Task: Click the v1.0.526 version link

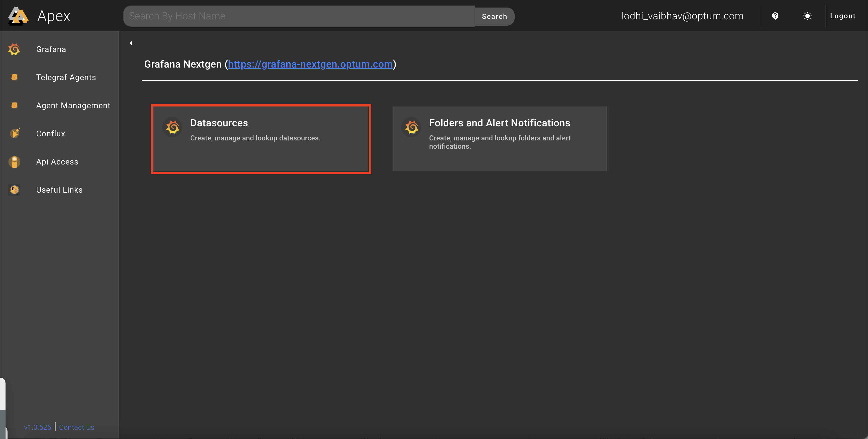Action: 37,427
